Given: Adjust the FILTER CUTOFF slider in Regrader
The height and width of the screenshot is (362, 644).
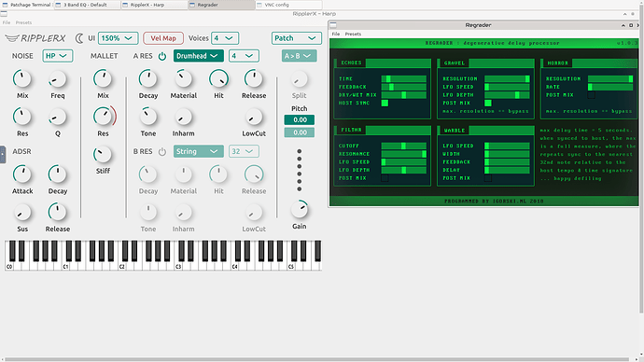Looking at the screenshot, I should coord(404,146).
